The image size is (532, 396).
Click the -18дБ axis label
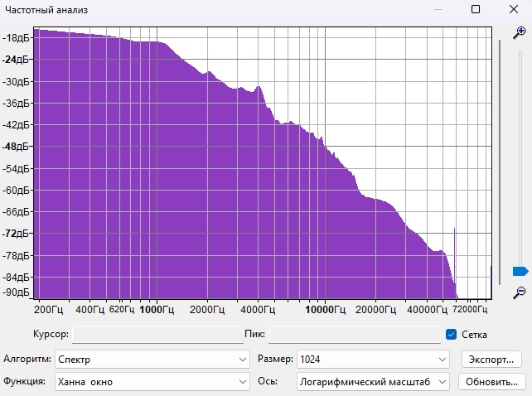tap(16, 38)
